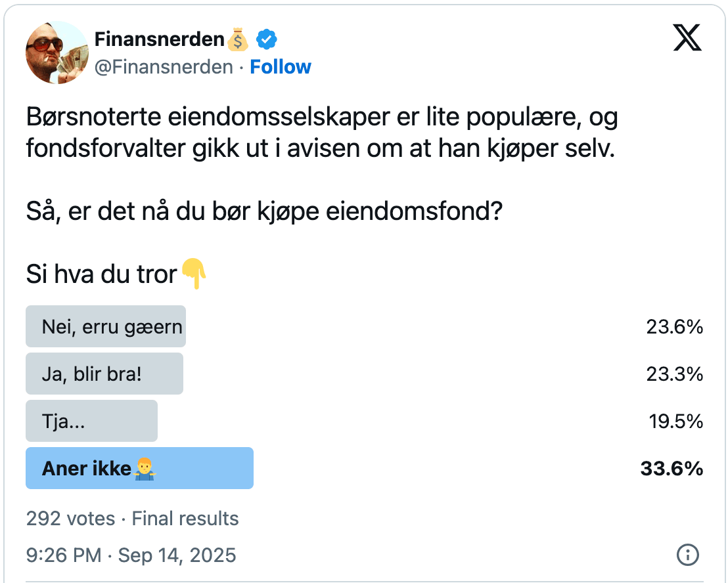The width and height of the screenshot is (728, 583).
Task: Open Finansnerden's profile picture
Action: [57, 53]
